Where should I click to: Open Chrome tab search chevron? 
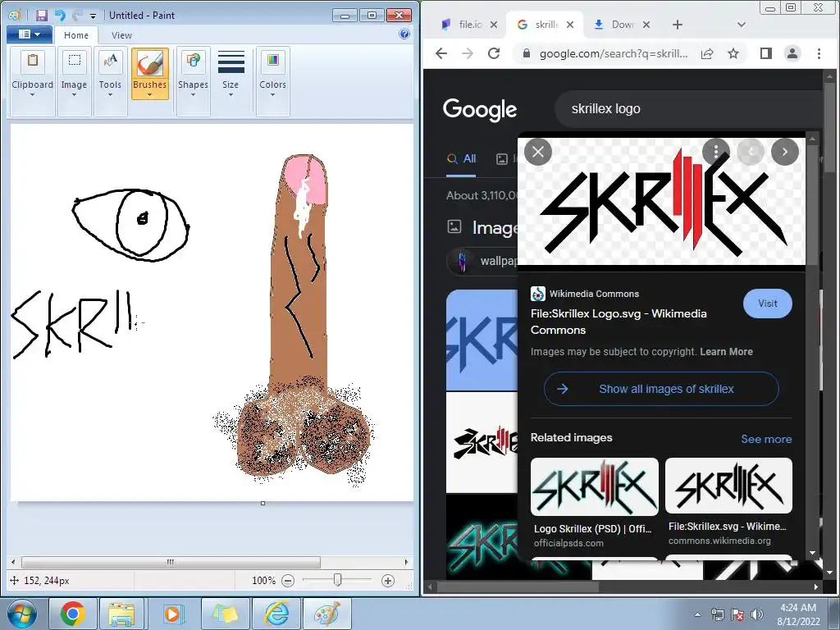[x=742, y=25]
